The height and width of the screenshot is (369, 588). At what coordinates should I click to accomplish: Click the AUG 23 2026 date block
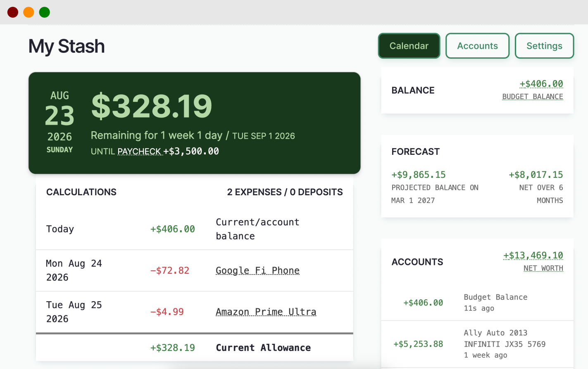coord(60,122)
